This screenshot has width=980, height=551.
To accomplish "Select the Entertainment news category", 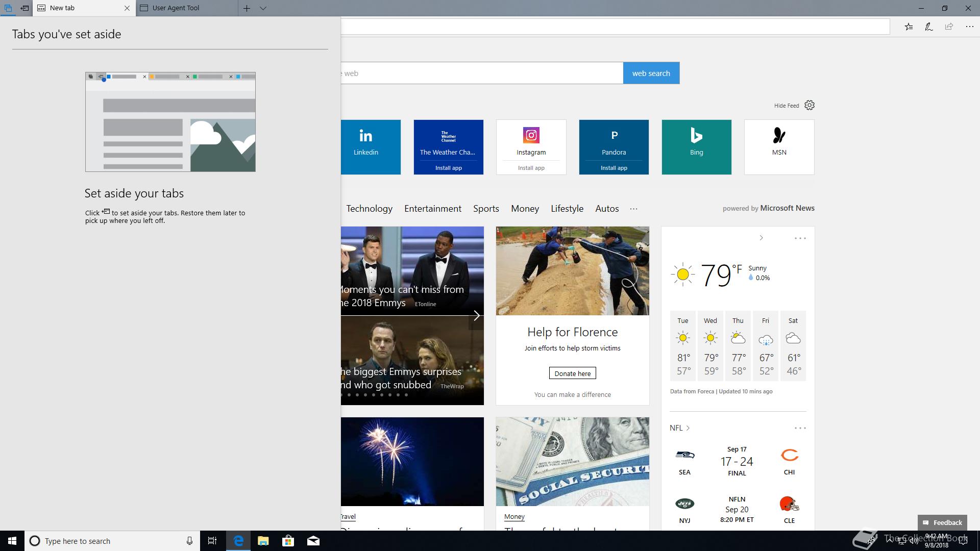I will point(433,209).
